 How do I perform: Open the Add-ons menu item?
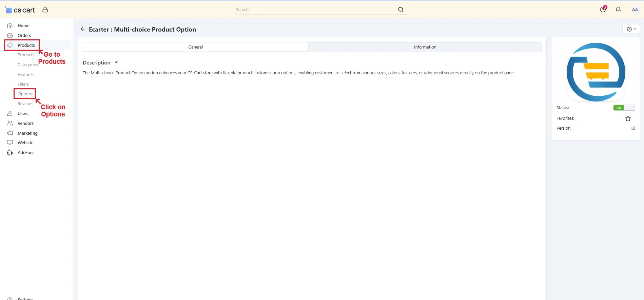tap(26, 152)
